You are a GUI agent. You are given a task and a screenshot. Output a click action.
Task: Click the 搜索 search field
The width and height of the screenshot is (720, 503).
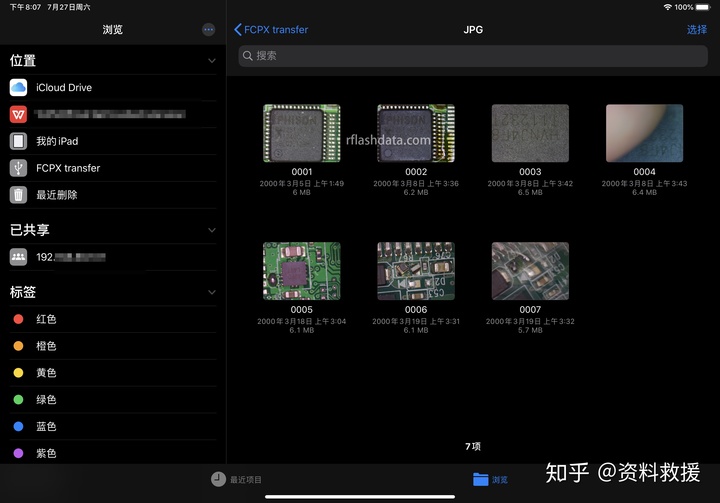pos(472,56)
